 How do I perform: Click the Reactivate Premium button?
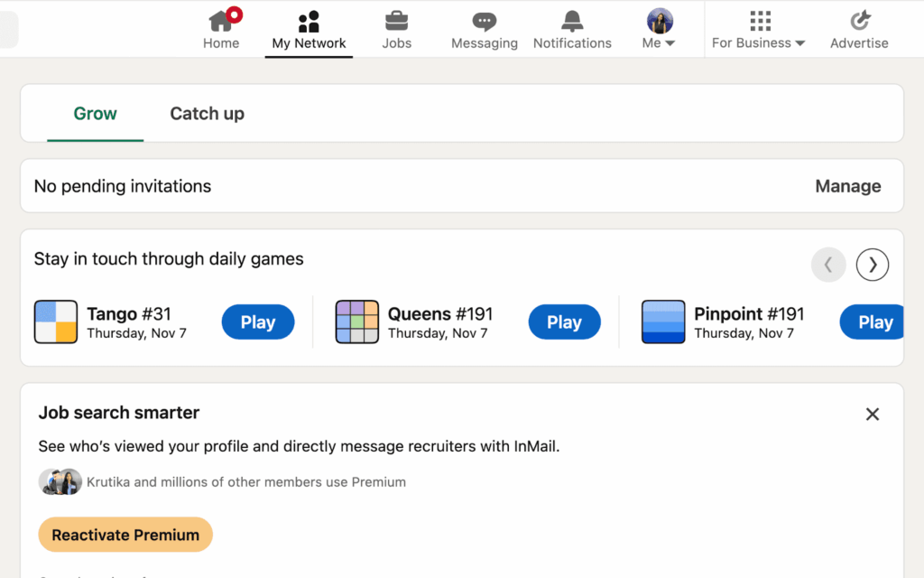125,535
